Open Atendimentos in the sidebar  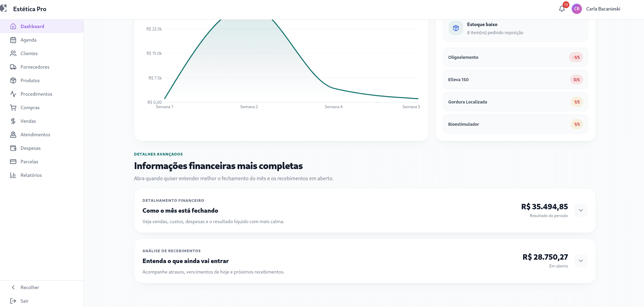42,135
